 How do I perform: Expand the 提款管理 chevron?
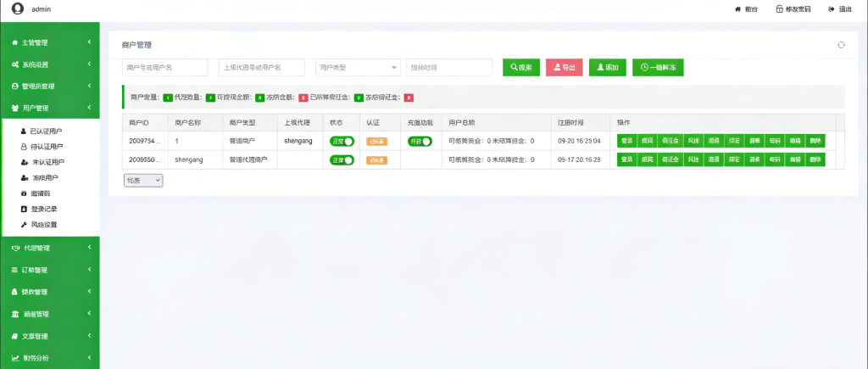pos(89,292)
